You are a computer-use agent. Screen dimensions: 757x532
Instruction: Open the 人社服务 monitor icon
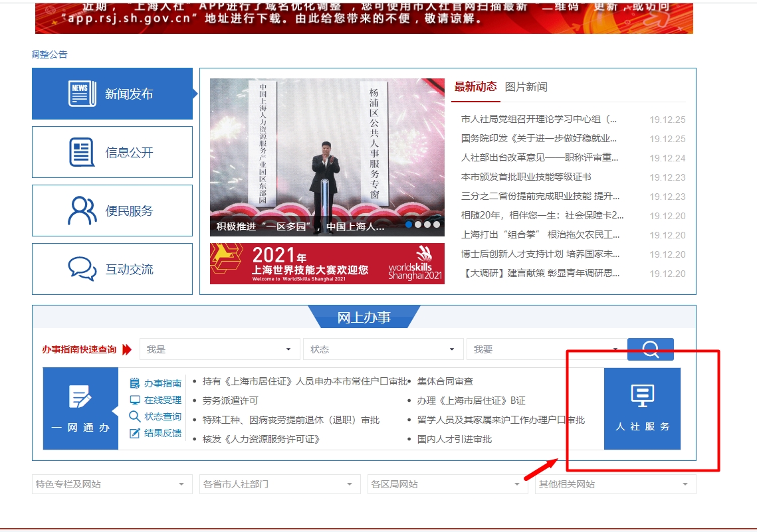642,397
